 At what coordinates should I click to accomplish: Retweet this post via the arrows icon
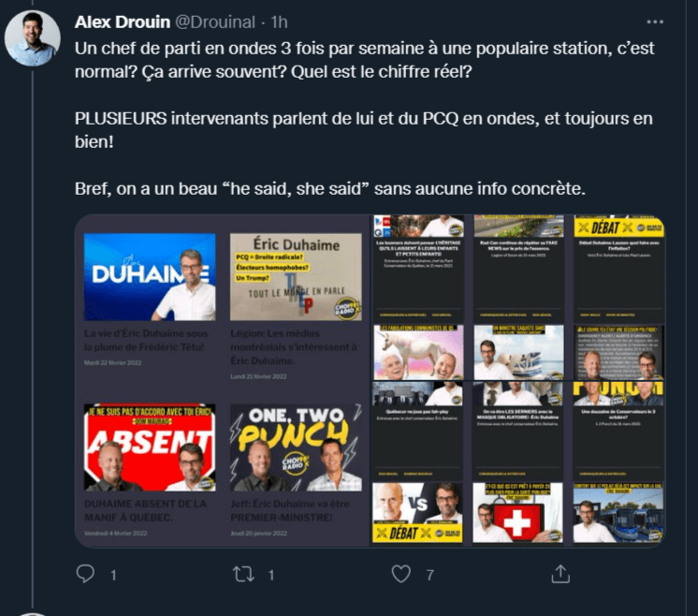coord(243,574)
